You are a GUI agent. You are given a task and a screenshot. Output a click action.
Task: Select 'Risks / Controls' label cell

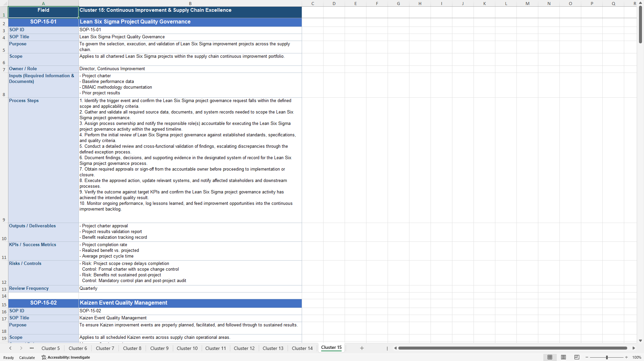pos(43,273)
